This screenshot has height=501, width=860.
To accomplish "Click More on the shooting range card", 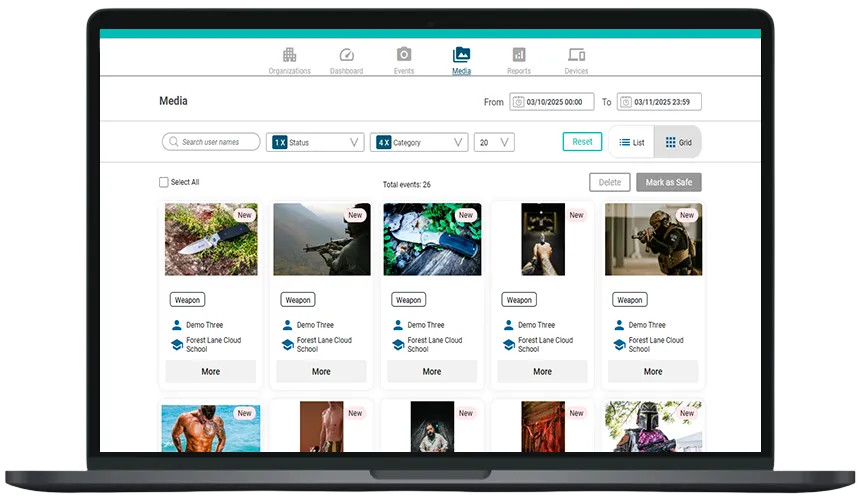I will [542, 371].
